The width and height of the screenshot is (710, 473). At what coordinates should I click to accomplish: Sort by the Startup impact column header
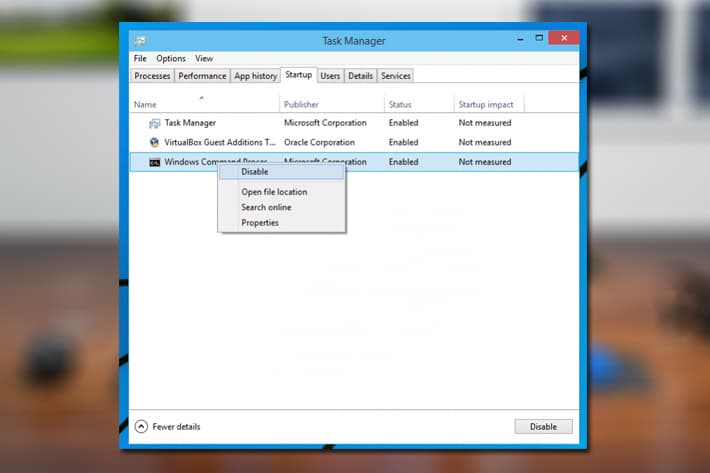pyautogui.click(x=489, y=105)
